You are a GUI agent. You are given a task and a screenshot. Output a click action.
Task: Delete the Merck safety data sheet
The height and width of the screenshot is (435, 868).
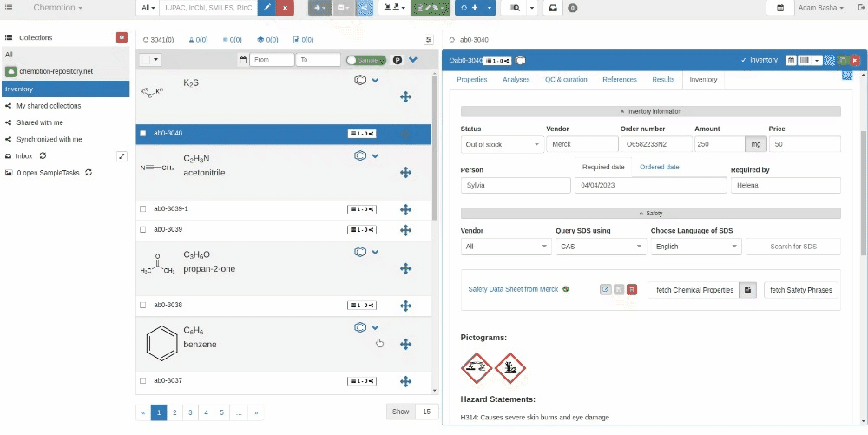click(x=632, y=289)
